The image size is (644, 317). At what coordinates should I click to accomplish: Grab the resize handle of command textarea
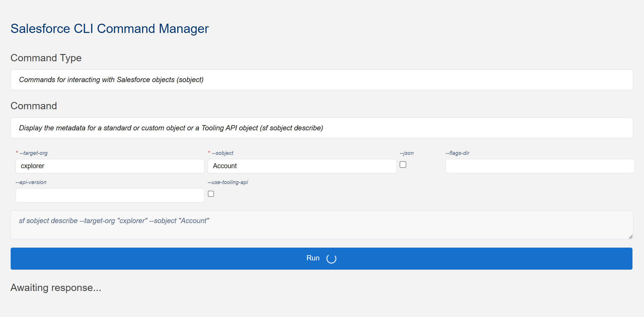point(630,237)
